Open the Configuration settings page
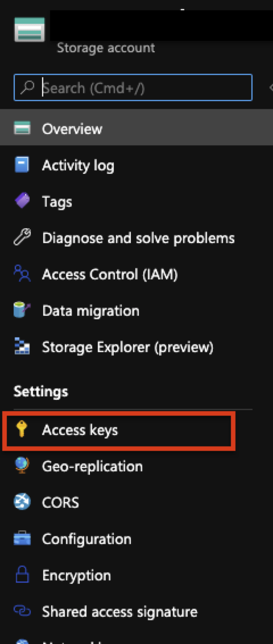The image size is (273, 644). click(x=87, y=539)
